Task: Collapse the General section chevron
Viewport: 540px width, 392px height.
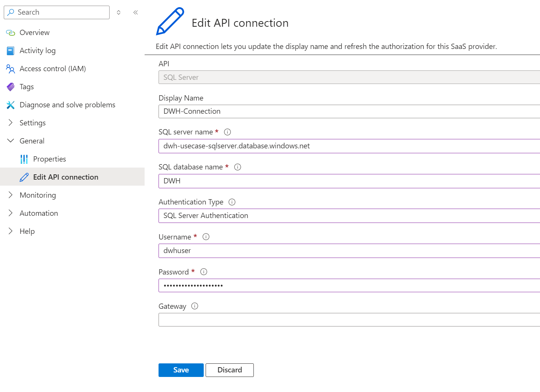Action: 11,141
